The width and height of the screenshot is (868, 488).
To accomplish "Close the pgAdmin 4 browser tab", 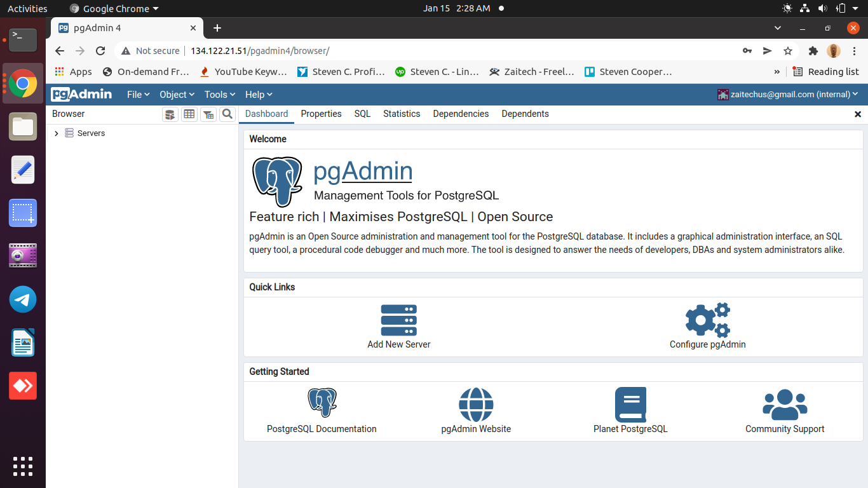I will 193,28.
